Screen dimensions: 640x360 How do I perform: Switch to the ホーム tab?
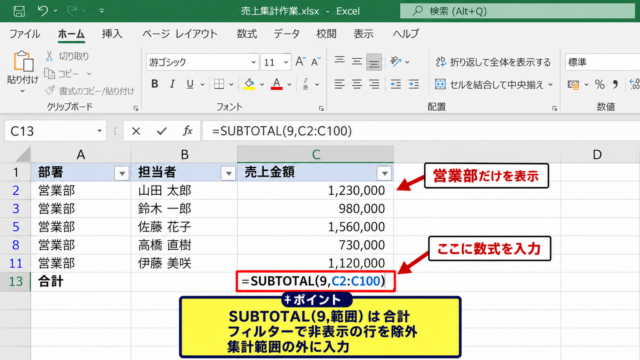[x=71, y=34]
